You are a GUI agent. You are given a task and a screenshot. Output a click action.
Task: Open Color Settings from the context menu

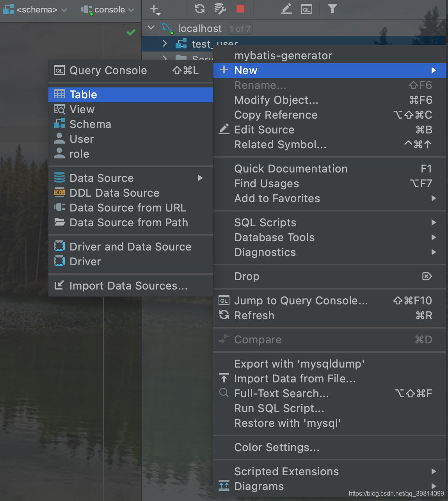point(277,447)
